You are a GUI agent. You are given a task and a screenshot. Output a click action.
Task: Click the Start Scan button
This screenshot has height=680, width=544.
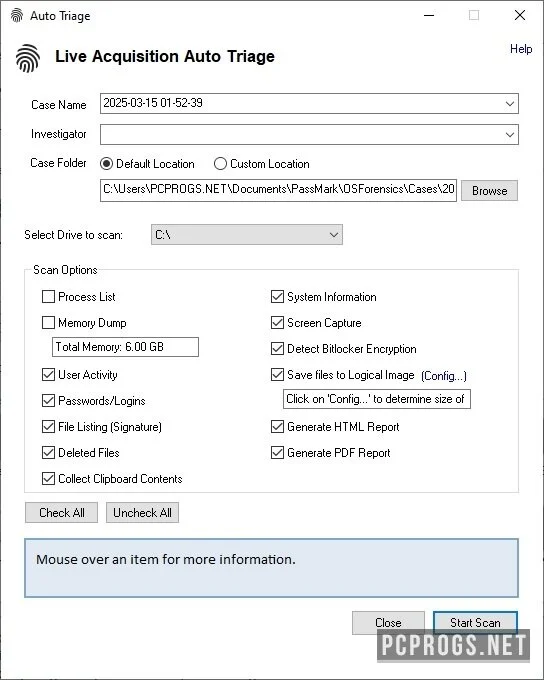pos(475,623)
